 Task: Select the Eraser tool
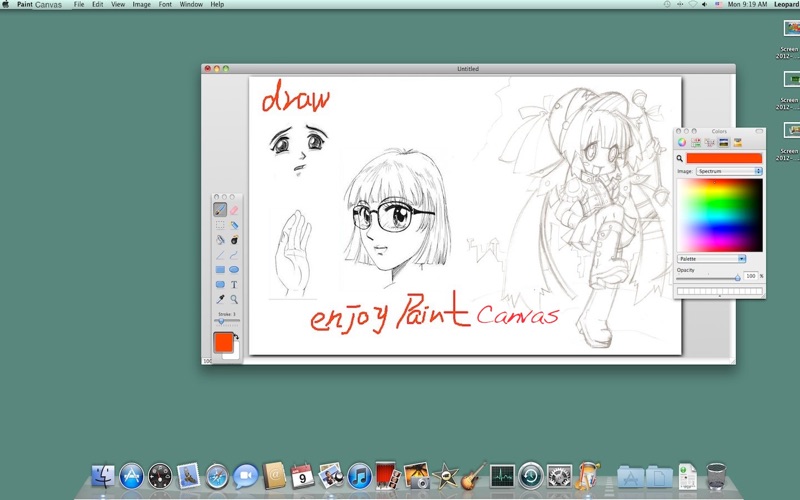(234, 210)
